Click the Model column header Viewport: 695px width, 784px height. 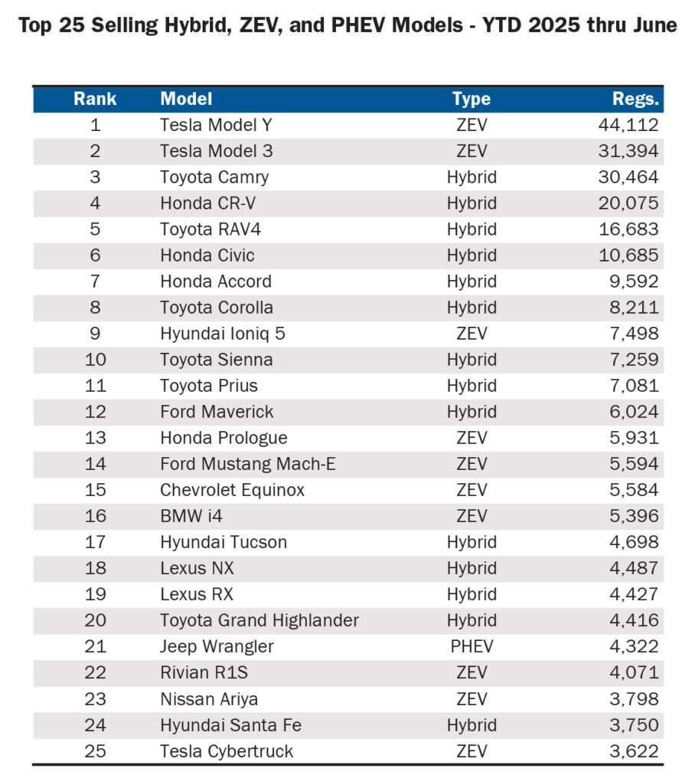[x=186, y=99]
